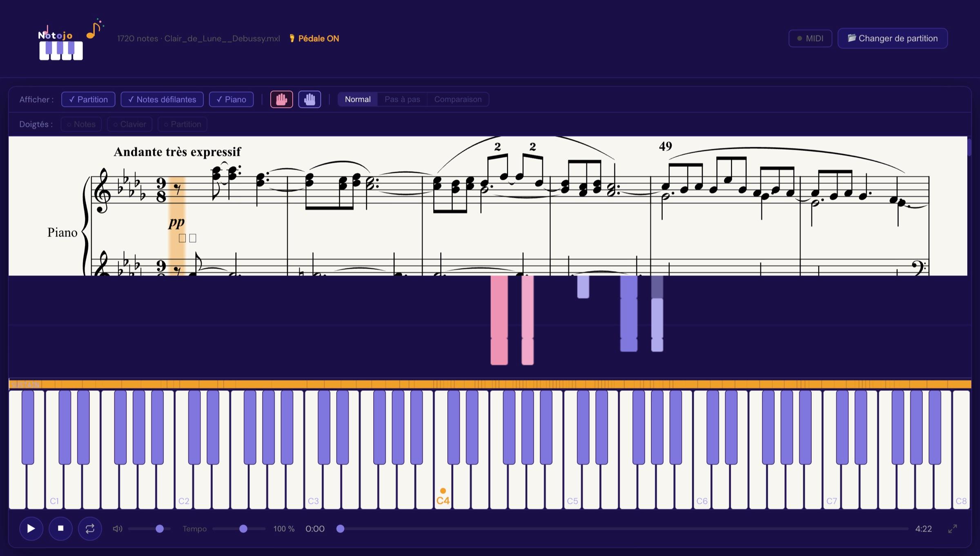This screenshot has width=980, height=556.
Task: Click the Andante très expressif marking
Action: pos(177,152)
